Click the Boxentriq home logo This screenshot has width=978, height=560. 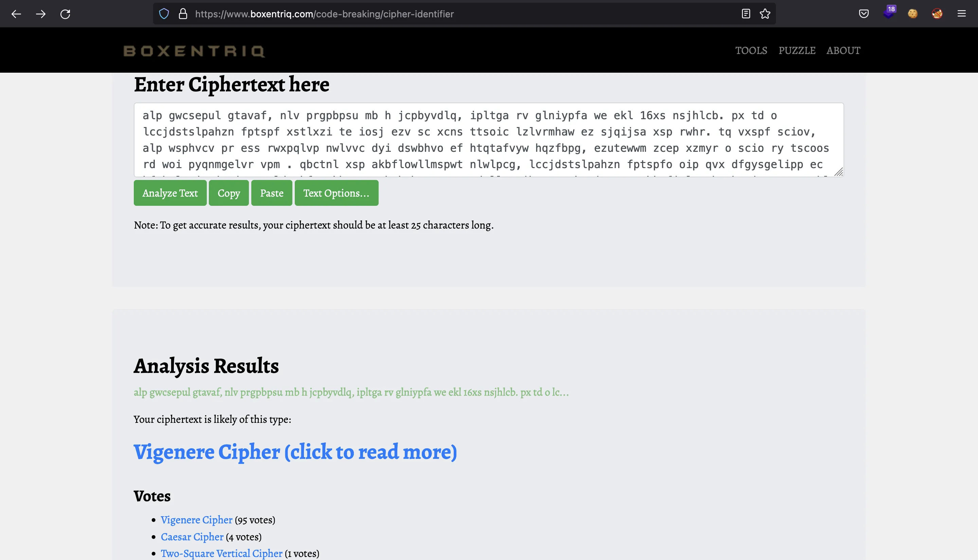click(195, 50)
